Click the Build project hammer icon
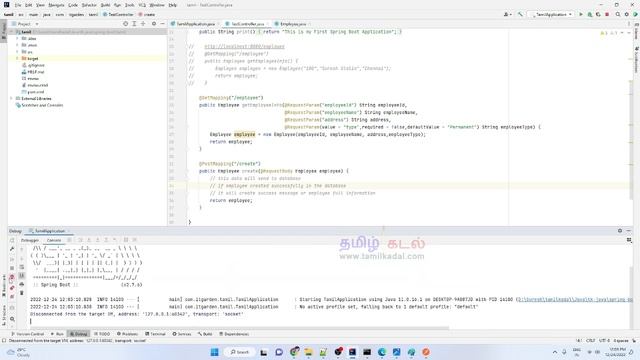The width and height of the screenshot is (640, 360). click(x=520, y=14)
